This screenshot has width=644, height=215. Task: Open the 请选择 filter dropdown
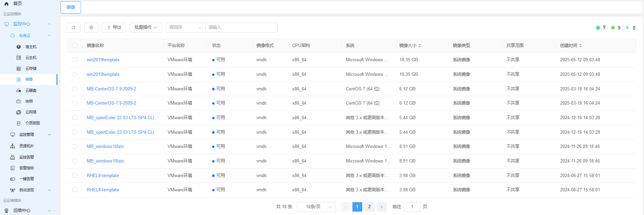click(x=185, y=27)
